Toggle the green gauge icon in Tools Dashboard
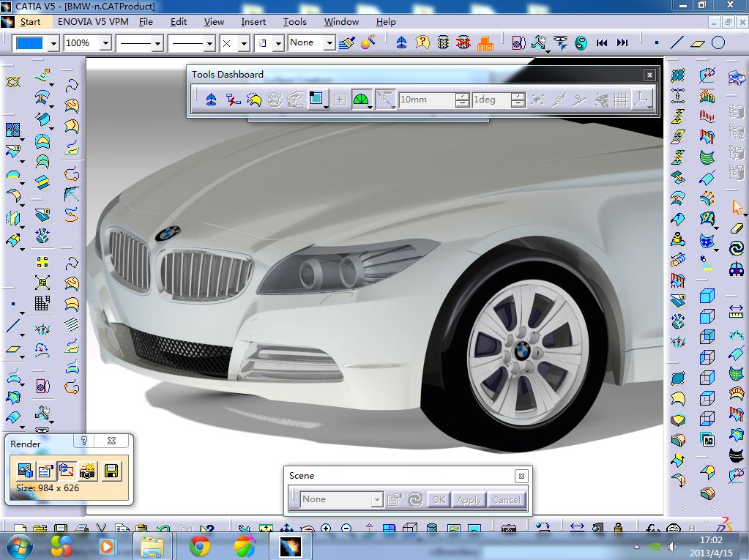The width and height of the screenshot is (749, 560). (361, 100)
